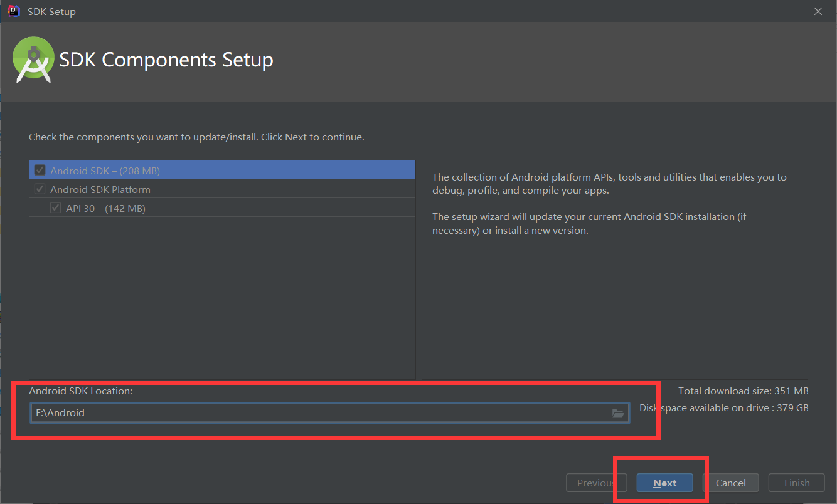
Task: Click the Android Studio logo in header
Action: tap(32, 60)
